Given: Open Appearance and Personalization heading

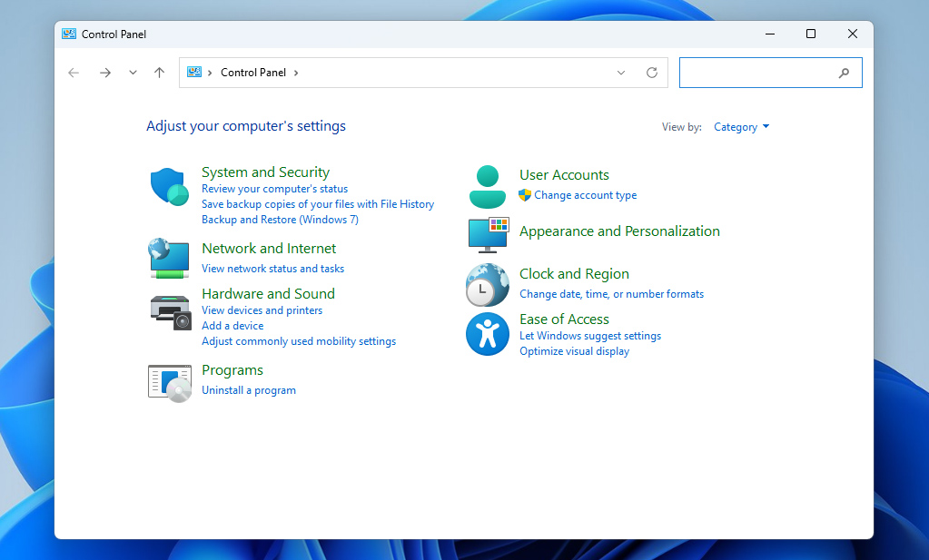Looking at the screenshot, I should pyautogui.click(x=619, y=231).
